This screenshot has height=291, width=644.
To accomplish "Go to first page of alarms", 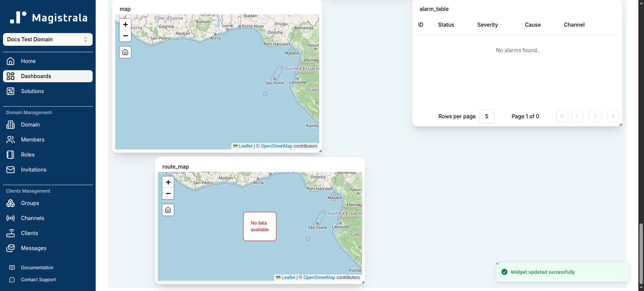I will [x=562, y=116].
